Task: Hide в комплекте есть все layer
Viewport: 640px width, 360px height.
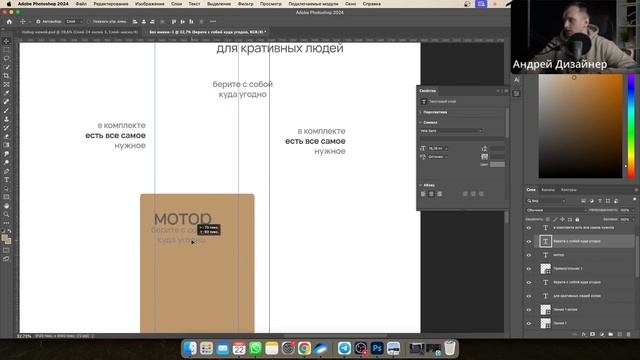Action: point(529,228)
